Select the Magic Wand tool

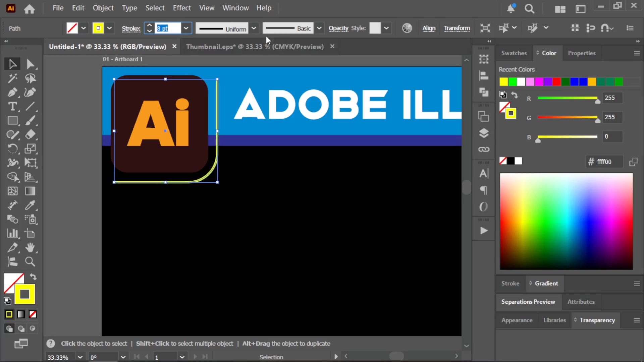click(12, 78)
